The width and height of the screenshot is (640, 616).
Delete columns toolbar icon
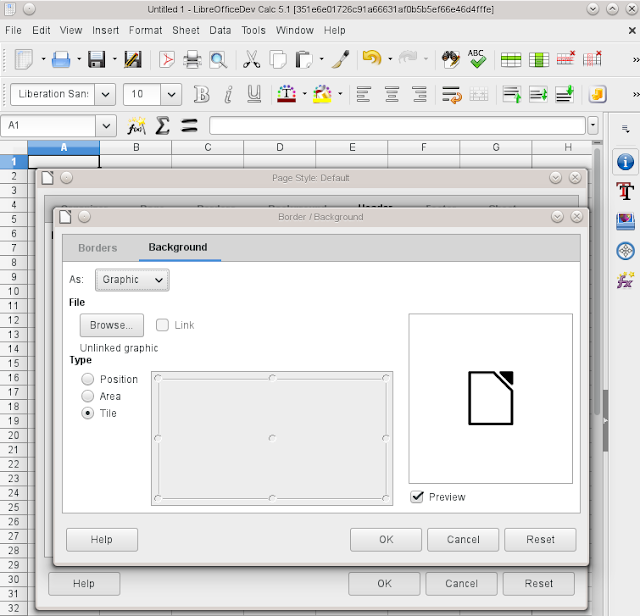(x=592, y=58)
